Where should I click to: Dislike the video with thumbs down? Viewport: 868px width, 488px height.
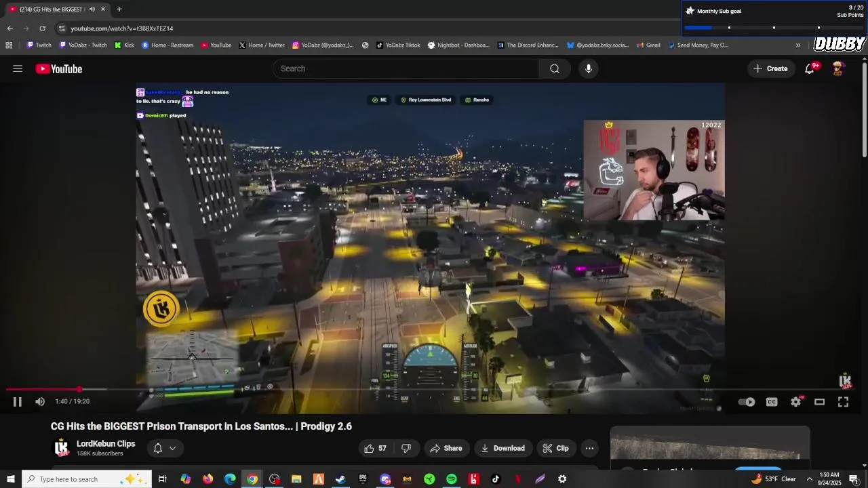pyautogui.click(x=406, y=448)
